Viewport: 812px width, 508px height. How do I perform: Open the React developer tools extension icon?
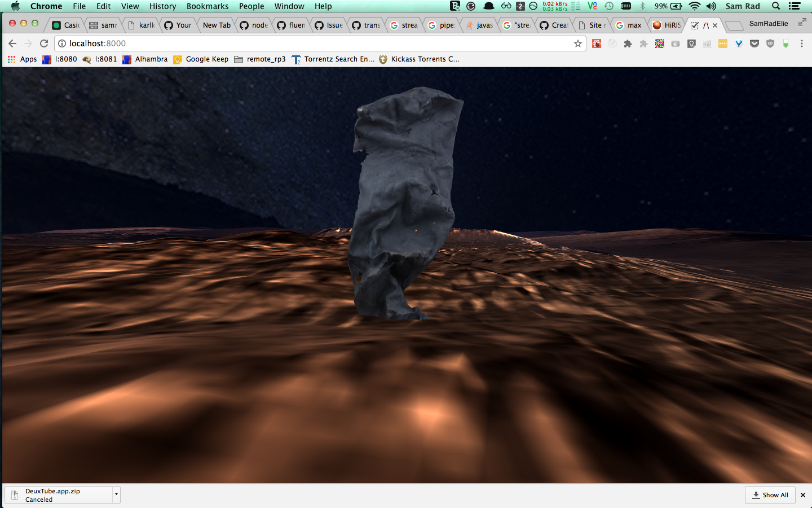597,43
